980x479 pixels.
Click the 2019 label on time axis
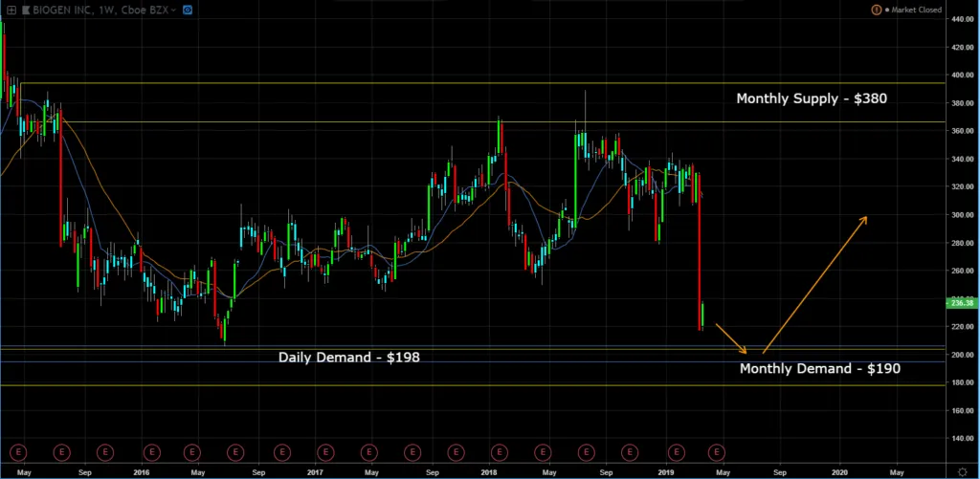click(666, 472)
